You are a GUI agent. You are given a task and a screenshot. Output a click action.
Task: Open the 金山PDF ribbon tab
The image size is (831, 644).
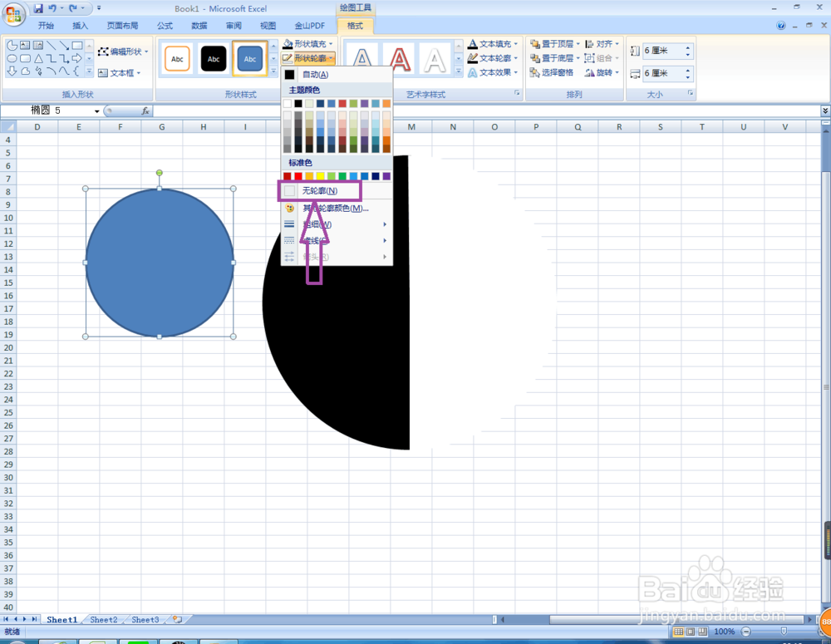[309, 26]
